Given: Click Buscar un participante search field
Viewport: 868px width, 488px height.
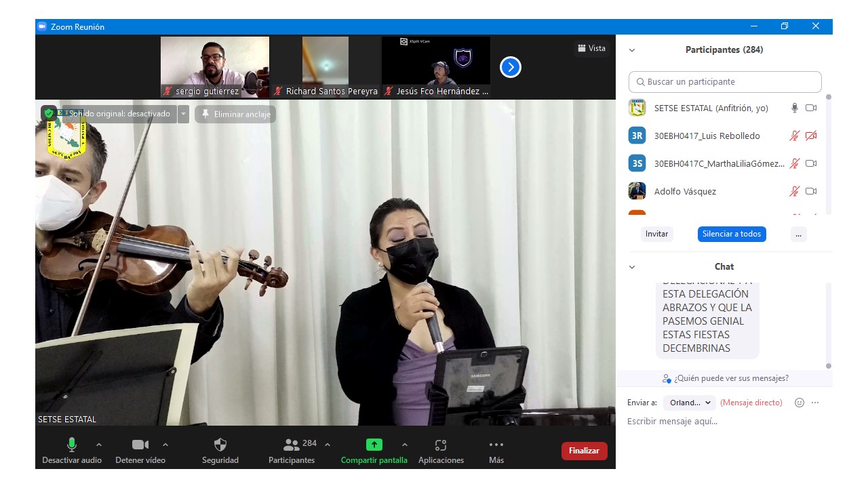Looking at the screenshot, I should coord(725,81).
